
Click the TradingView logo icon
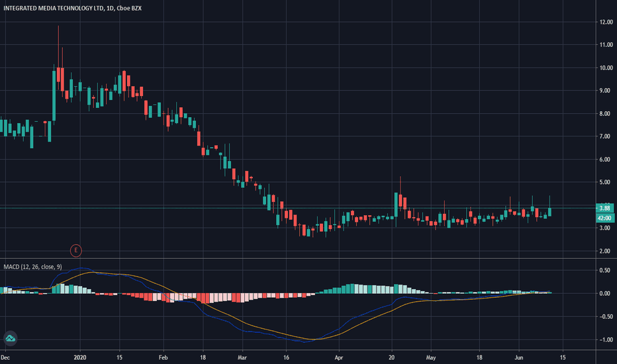coord(10,338)
